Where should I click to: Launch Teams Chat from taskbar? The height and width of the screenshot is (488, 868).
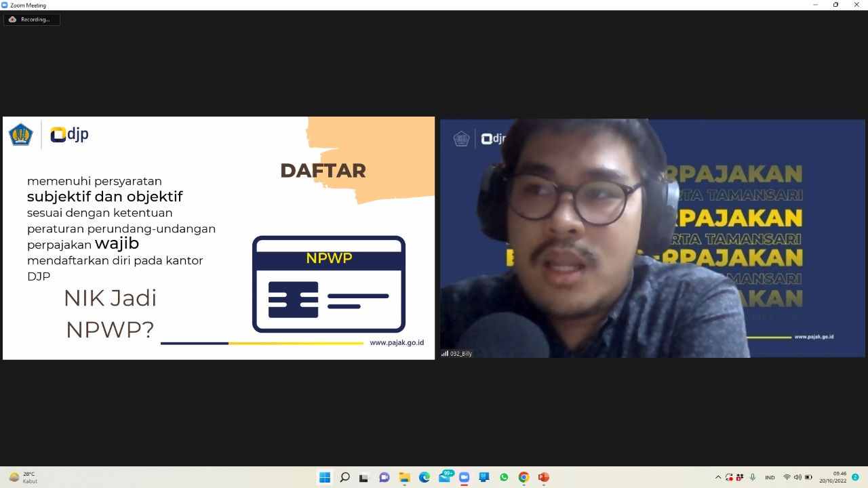tap(384, 477)
